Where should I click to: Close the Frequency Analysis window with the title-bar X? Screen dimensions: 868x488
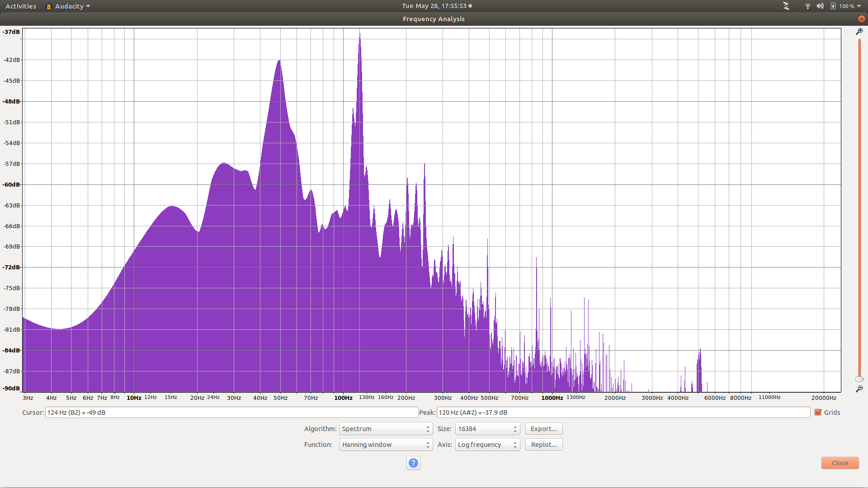[861, 19]
